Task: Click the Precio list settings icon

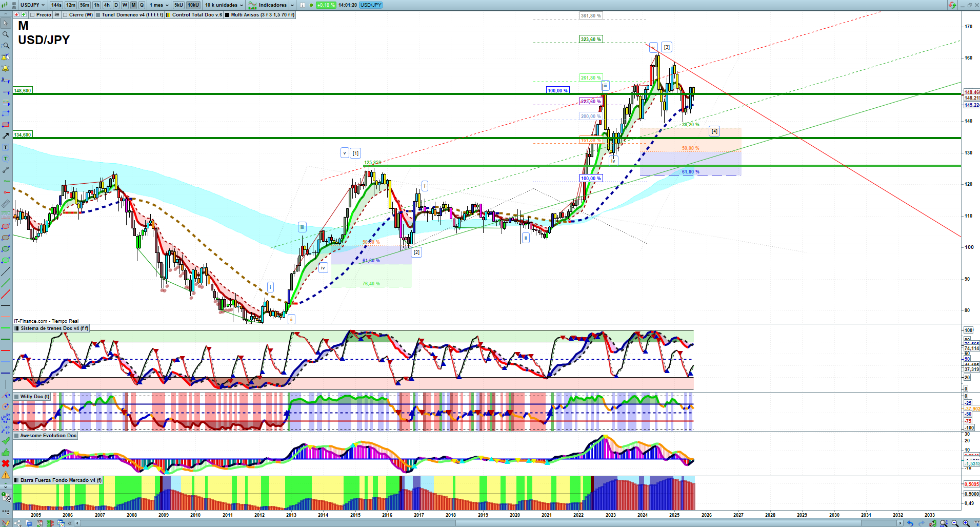Action: tap(56, 15)
